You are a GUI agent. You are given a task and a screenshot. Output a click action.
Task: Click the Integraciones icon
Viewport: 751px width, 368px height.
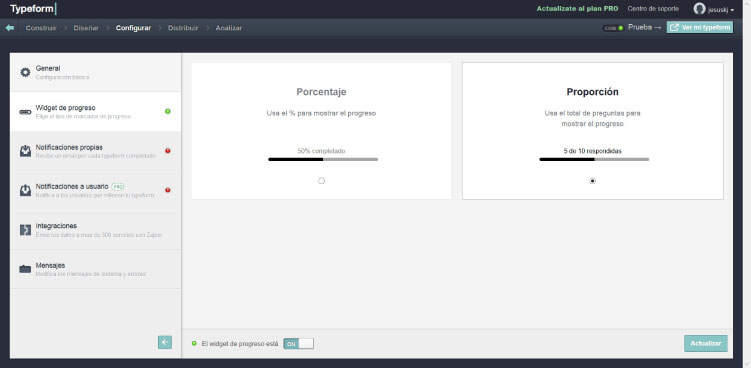(25, 230)
